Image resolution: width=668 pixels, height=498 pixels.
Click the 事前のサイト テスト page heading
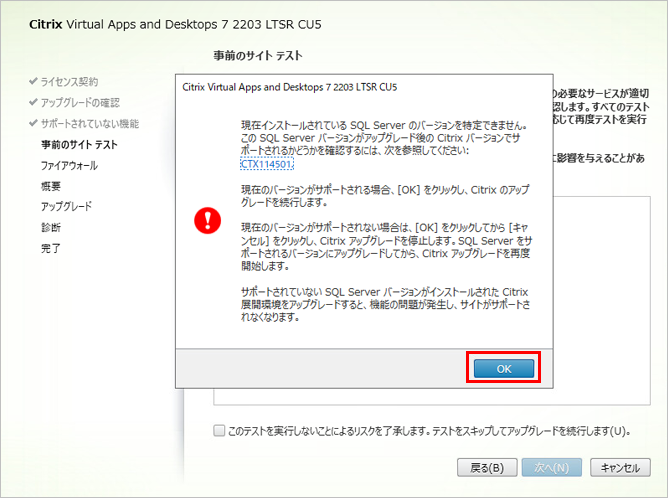point(258,55)
